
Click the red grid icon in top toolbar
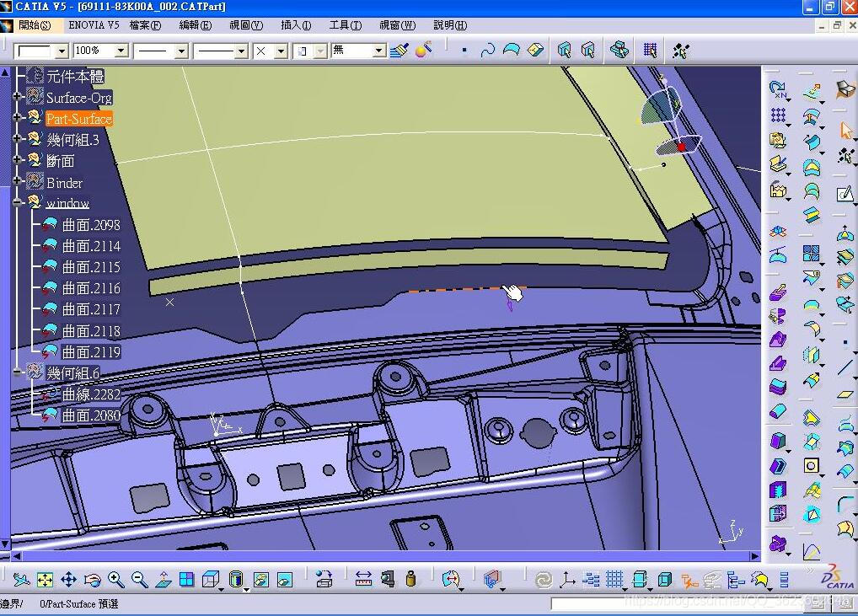[x=650, y=51]
